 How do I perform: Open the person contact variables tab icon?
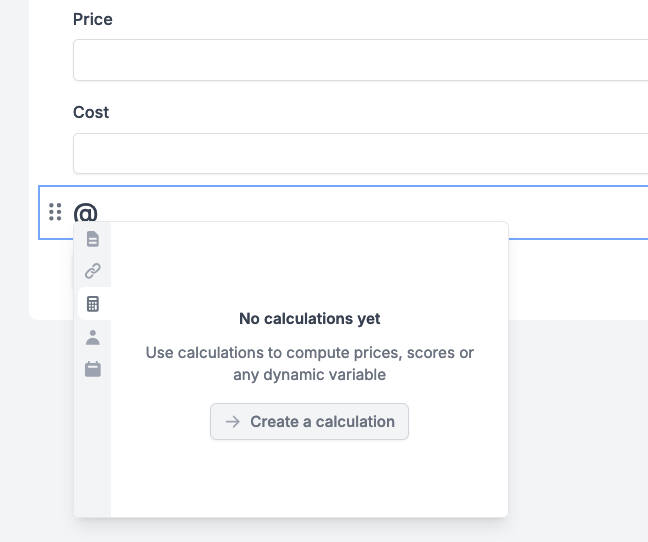pos(93,337)
